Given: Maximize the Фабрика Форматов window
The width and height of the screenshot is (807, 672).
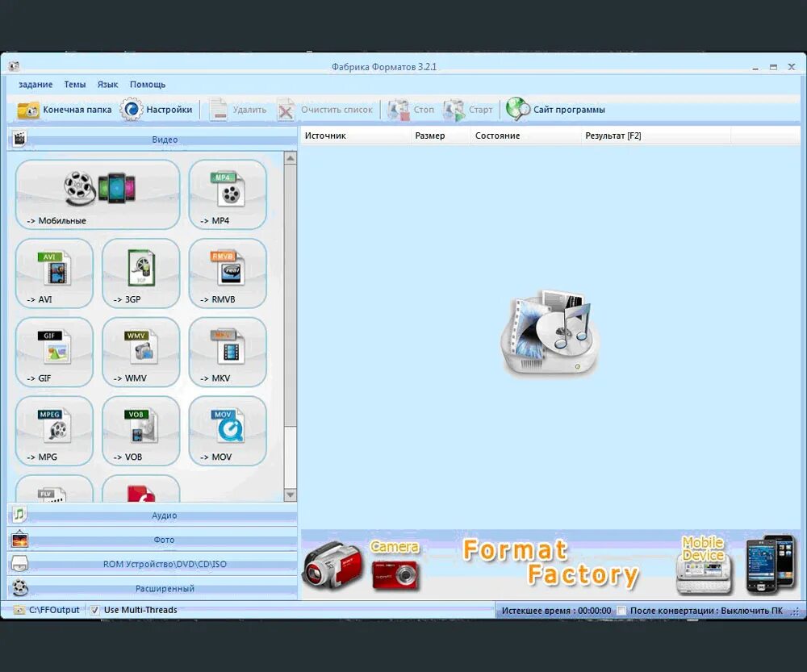Looking at the screenshot, I should [773, 68].
